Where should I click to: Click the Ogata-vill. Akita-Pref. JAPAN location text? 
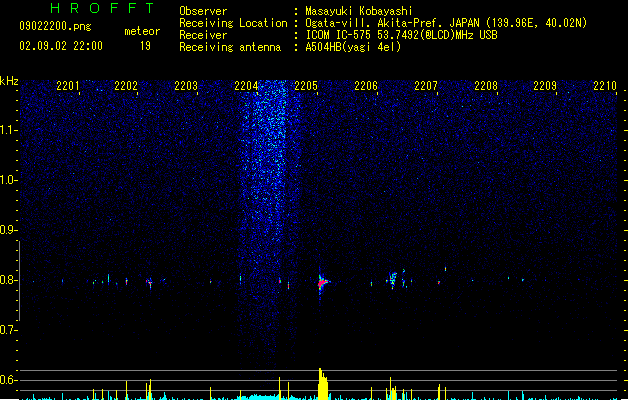pyautogui.click(x=446, y=23)
